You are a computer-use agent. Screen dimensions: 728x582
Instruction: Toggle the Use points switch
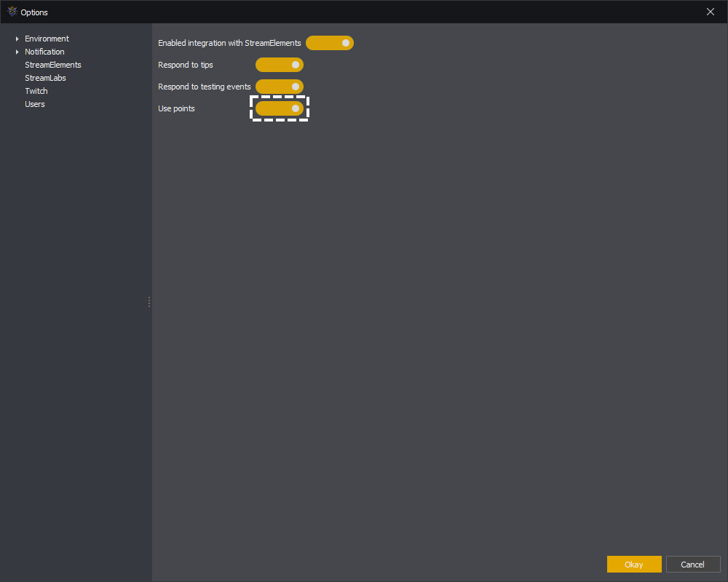280,108
